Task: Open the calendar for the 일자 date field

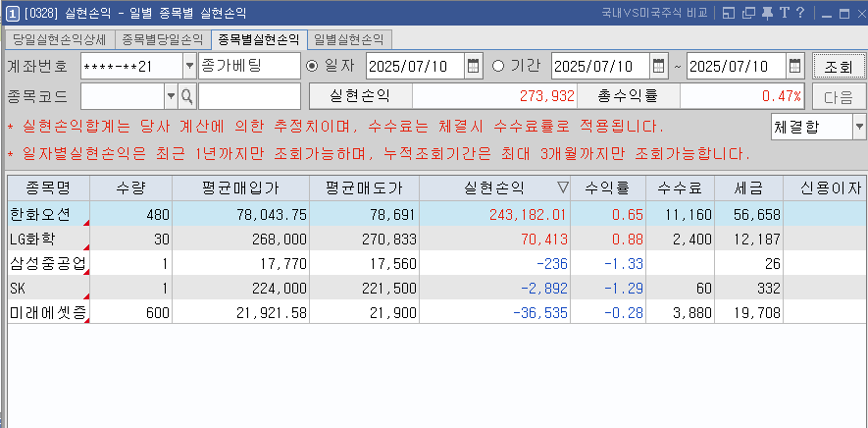Action: [474, 66]
